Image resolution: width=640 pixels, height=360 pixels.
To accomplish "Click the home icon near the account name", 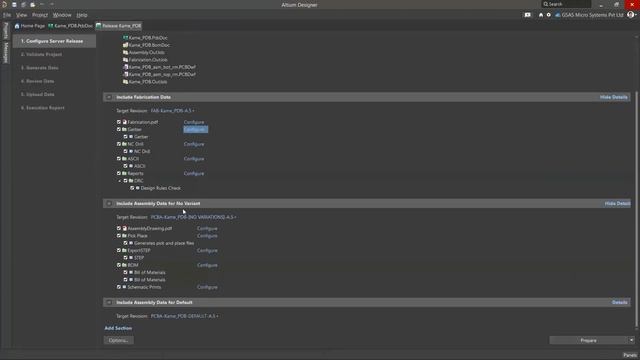I will 541,15.
